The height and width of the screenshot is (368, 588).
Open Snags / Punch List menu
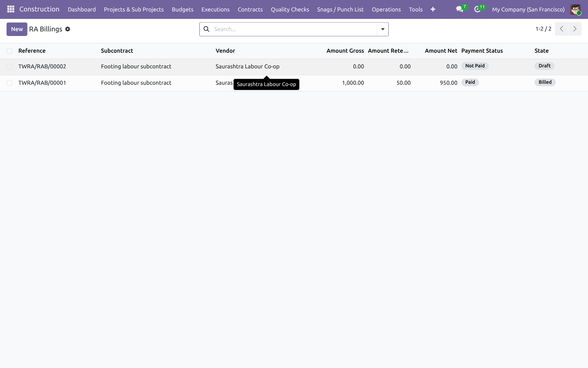coord(340,9)
